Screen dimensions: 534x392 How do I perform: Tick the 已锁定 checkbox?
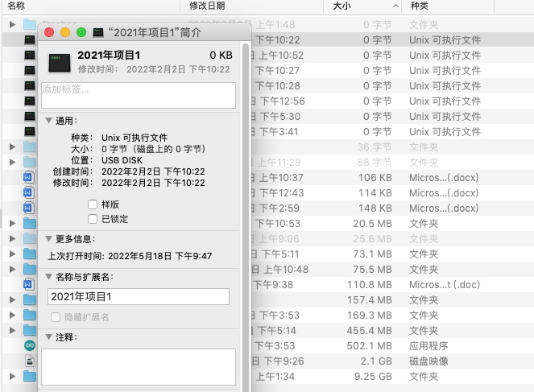pyautogui.click(x=93, y=219)
